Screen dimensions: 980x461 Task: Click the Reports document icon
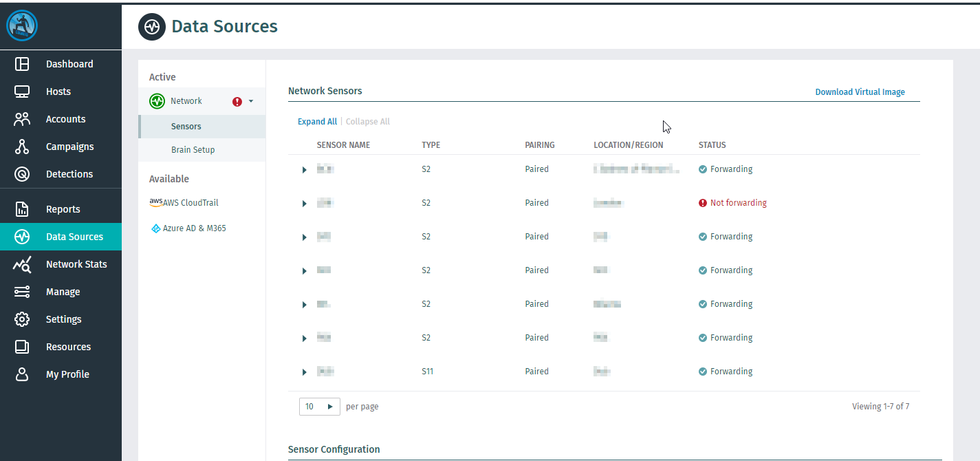tap(22, 209)
